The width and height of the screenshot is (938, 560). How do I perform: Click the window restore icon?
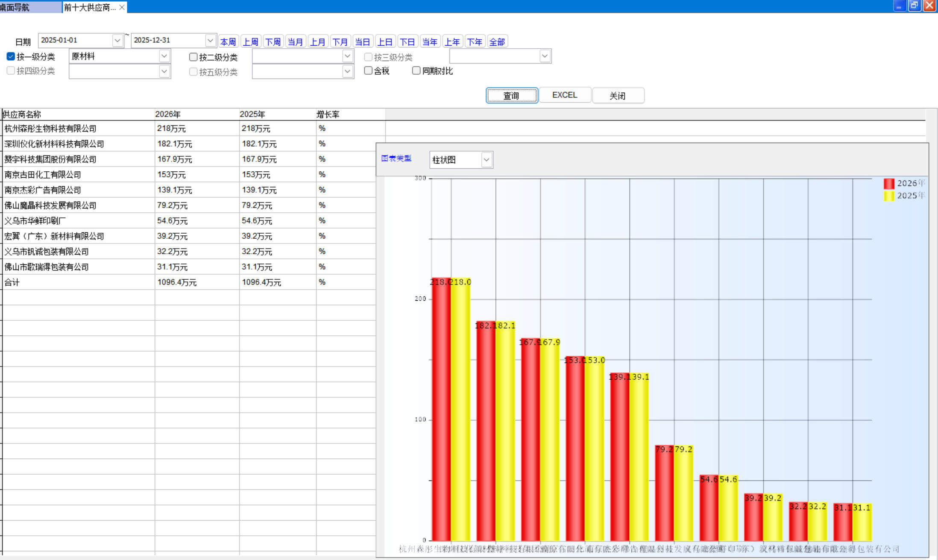(914, 6)
